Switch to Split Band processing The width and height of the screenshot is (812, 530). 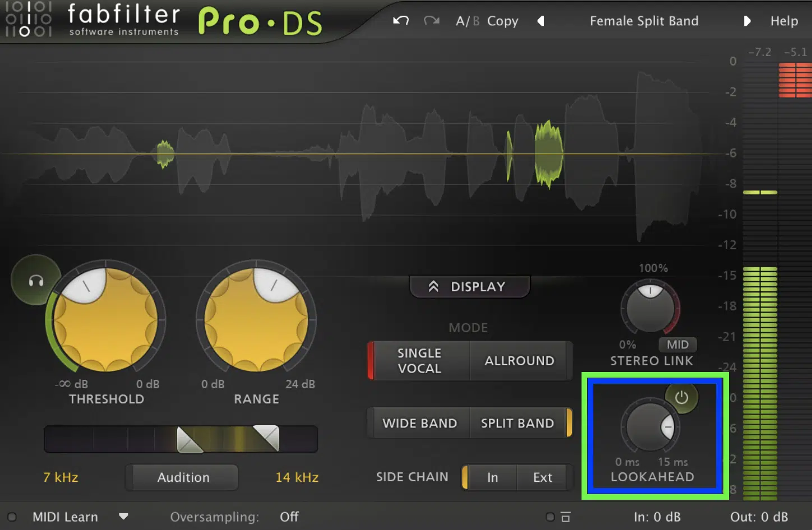(518, 423)
